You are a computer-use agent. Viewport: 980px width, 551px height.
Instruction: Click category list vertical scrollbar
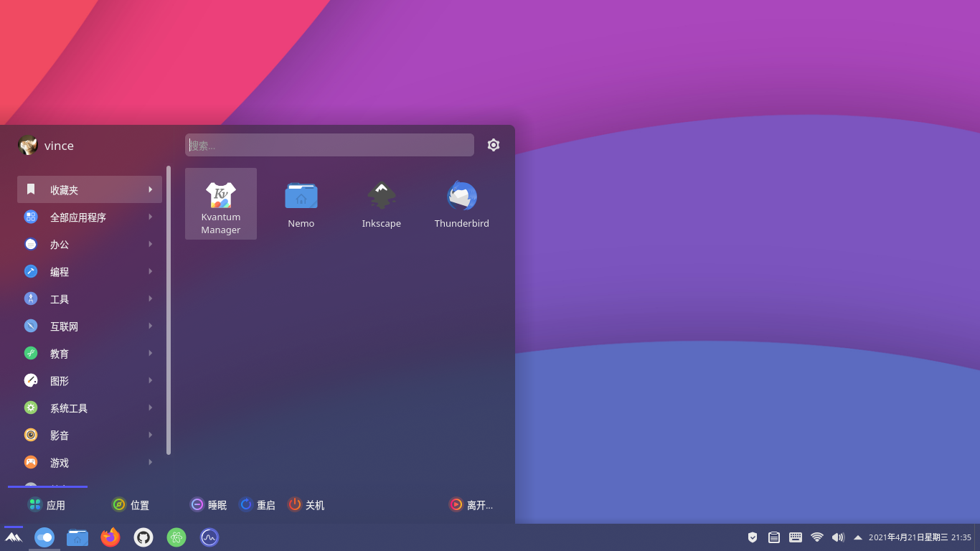tap(169, 310)
